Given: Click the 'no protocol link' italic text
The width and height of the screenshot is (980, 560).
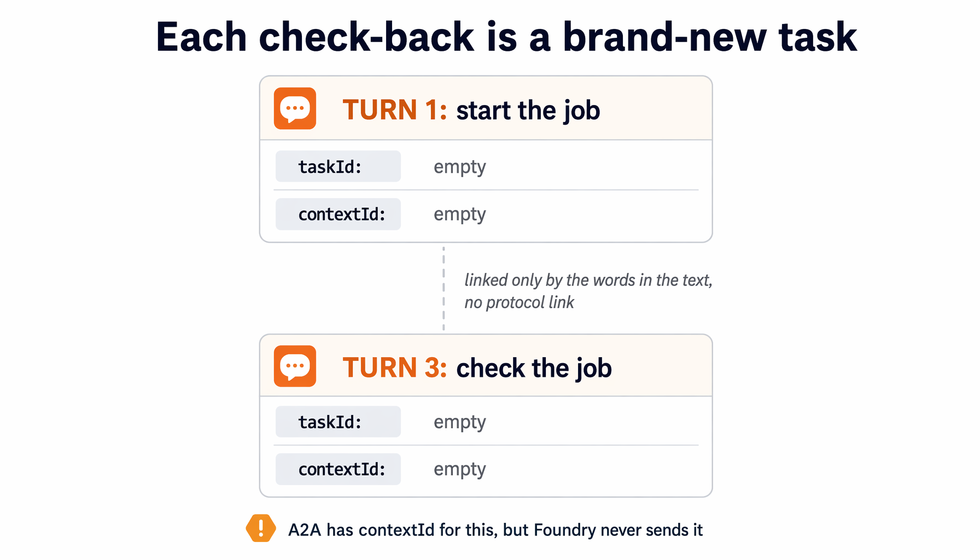Looking at the screenshot, I should point(519,302).
